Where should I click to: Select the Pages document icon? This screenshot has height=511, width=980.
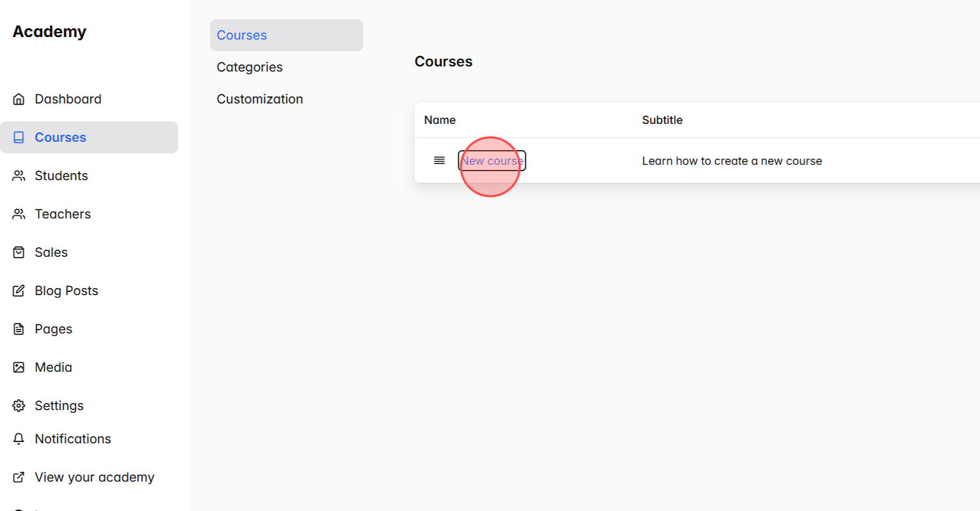point(19,328)
